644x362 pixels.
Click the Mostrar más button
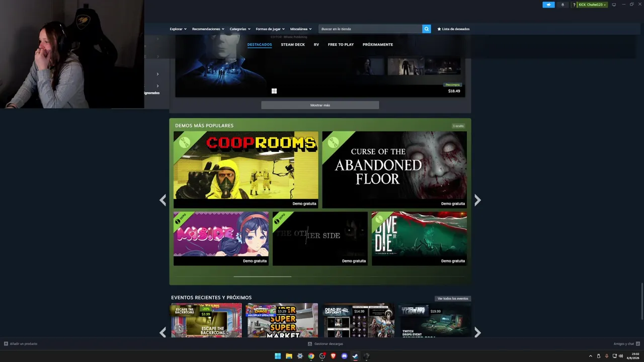[x=320, y=105]
